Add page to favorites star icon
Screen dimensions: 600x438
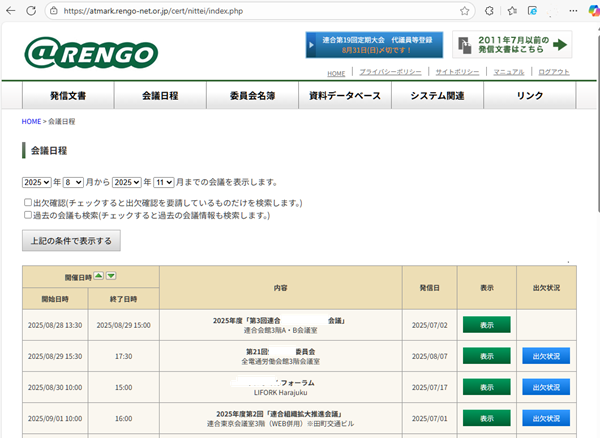[465, 11]
